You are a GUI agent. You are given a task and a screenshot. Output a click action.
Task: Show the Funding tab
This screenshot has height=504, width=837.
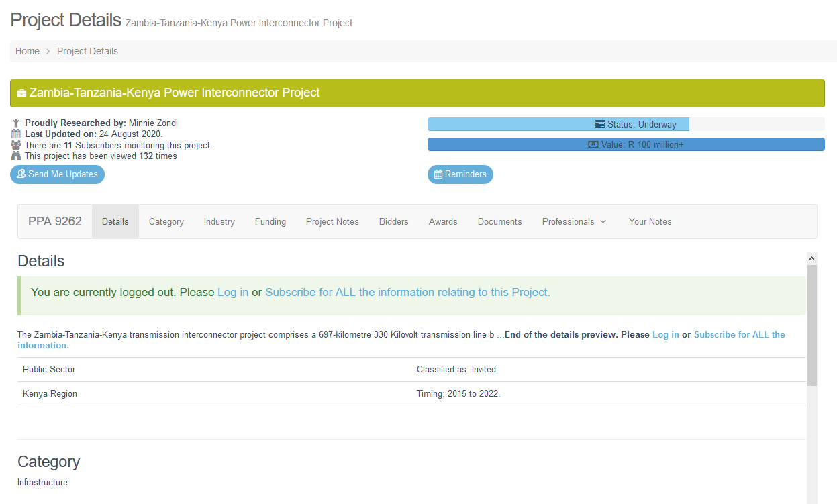tap(270, 222)
